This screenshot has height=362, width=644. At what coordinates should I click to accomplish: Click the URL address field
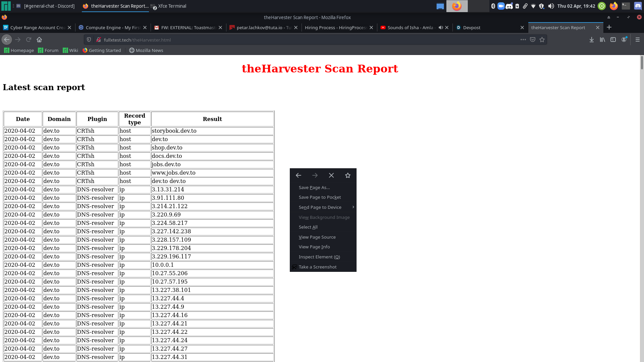coord(302,40)
